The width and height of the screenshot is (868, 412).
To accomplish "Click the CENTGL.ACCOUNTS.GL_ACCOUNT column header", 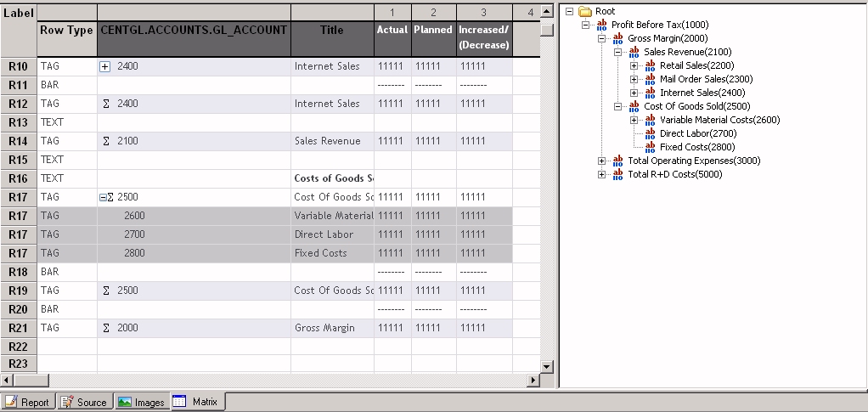I will pyautogui.click(x=194, y=39).
